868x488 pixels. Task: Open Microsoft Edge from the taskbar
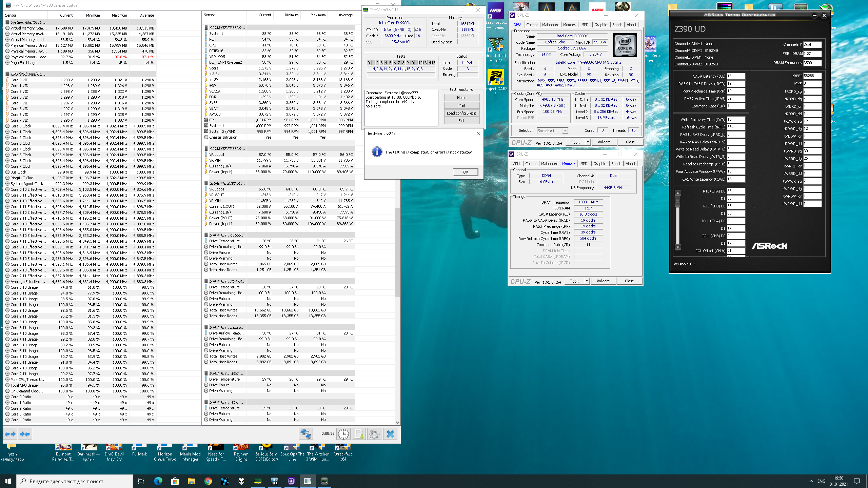pos(158,481)
